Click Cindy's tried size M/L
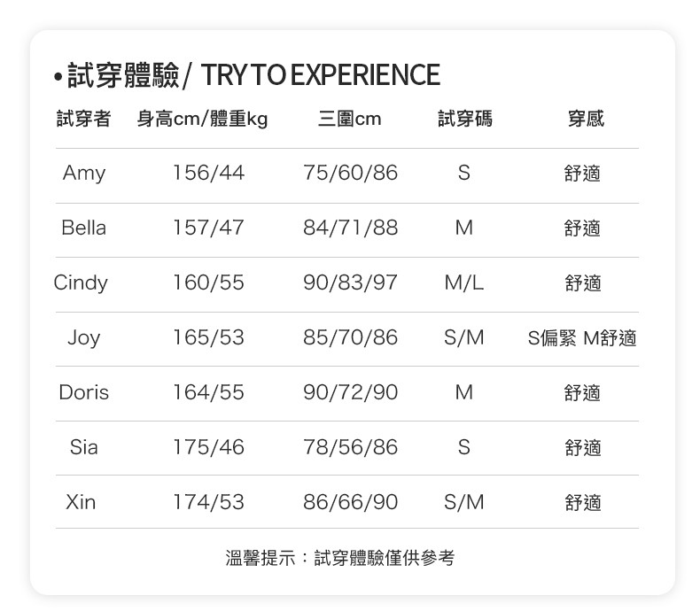The height and width of the screenshot is (611, 700). coord(463,282)
